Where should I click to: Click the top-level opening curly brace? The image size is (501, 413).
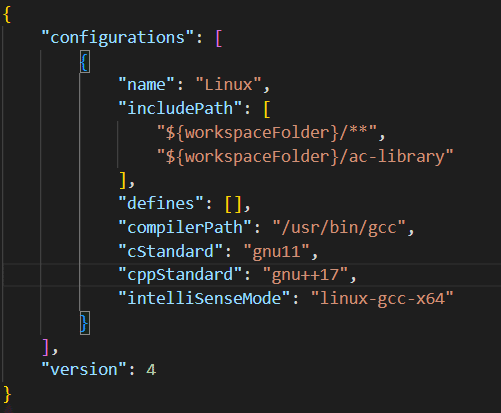click(7, 15)
